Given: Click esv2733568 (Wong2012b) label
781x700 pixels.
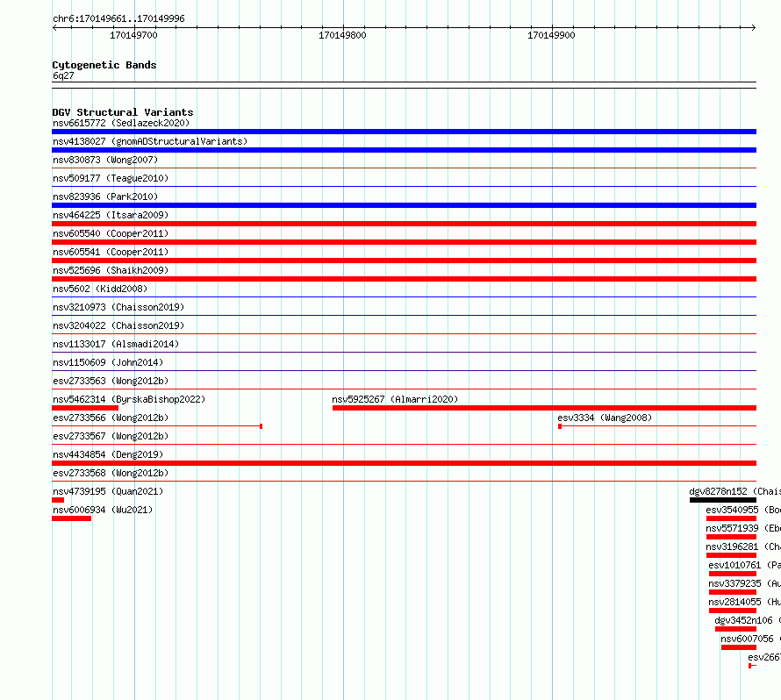Looking at the screenshot, I should [x=111, y=473].
